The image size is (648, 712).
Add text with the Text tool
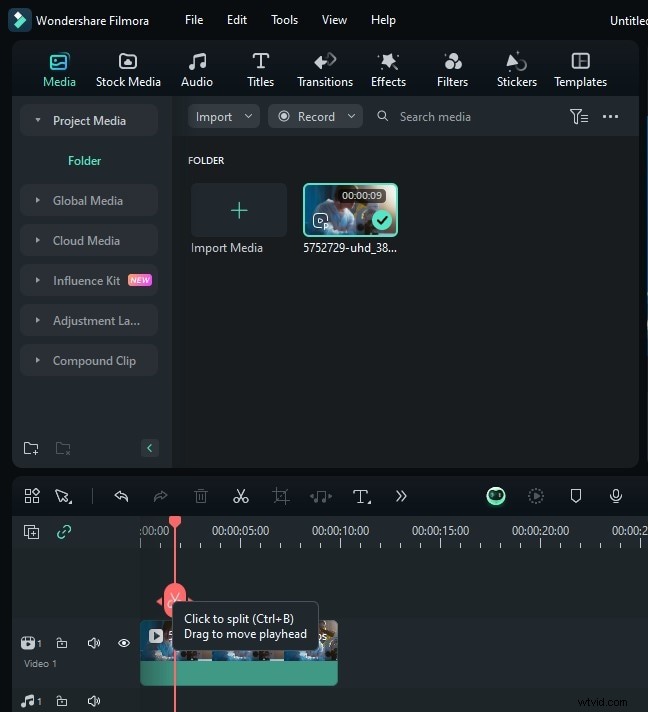point(361,496)
